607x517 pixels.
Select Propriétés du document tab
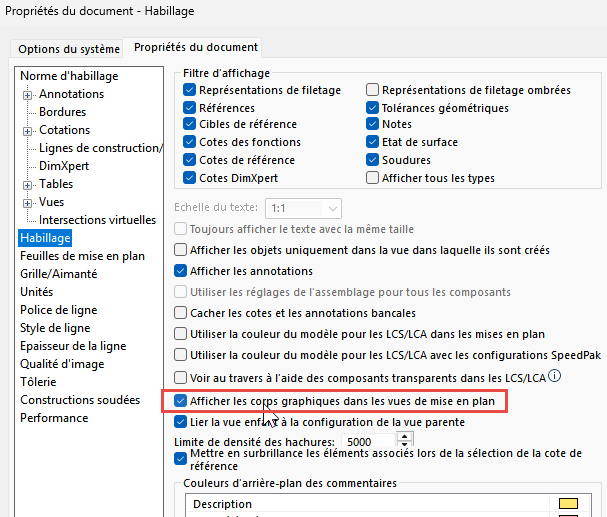196,47
